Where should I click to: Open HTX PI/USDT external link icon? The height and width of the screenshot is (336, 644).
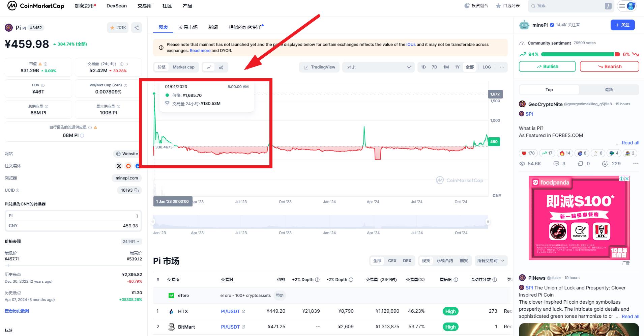243,312
